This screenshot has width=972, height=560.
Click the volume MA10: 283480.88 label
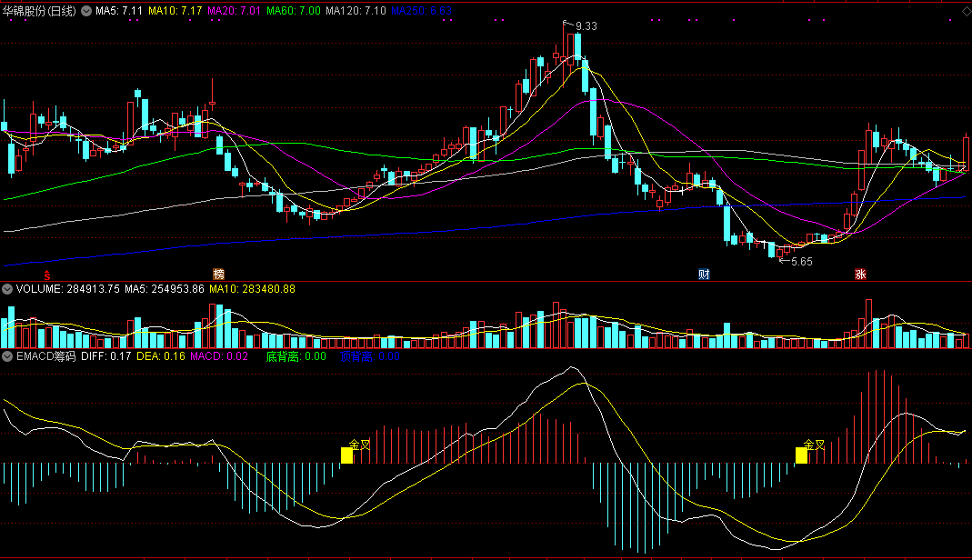point(252,289)
